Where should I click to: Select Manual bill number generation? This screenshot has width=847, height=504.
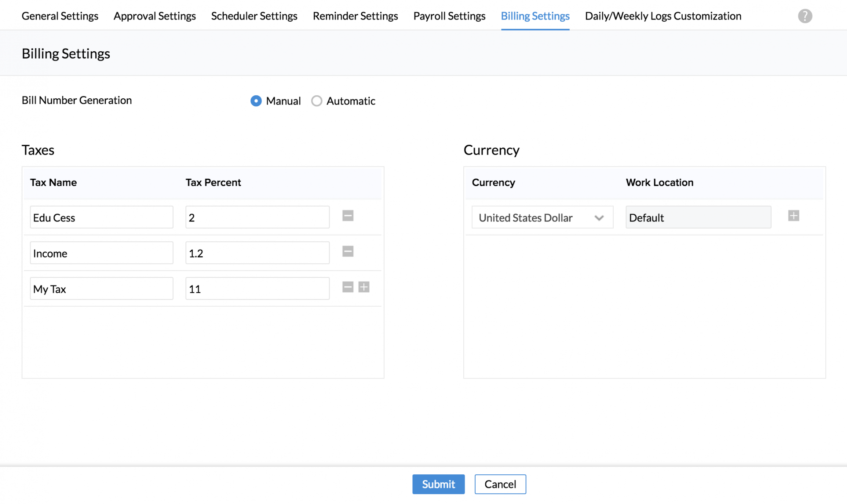tap(256, 101)
